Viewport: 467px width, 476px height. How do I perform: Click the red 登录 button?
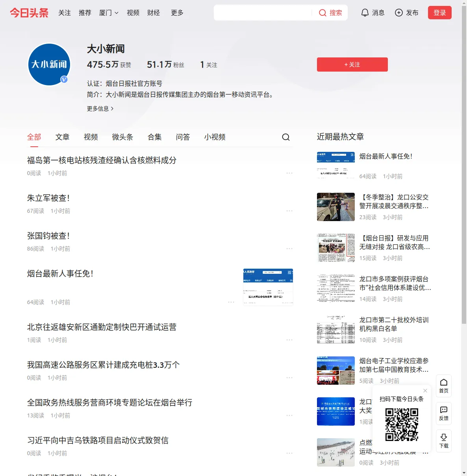(x=440, y=13)
